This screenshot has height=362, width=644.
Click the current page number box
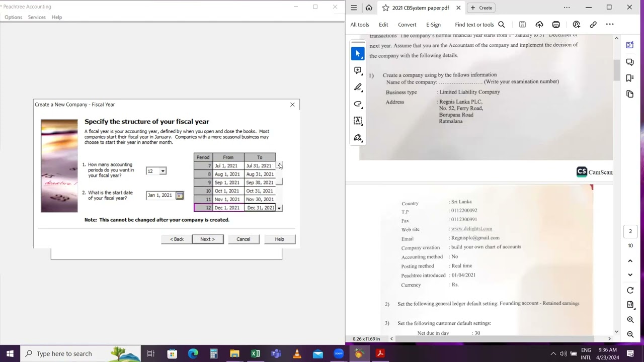630,231
